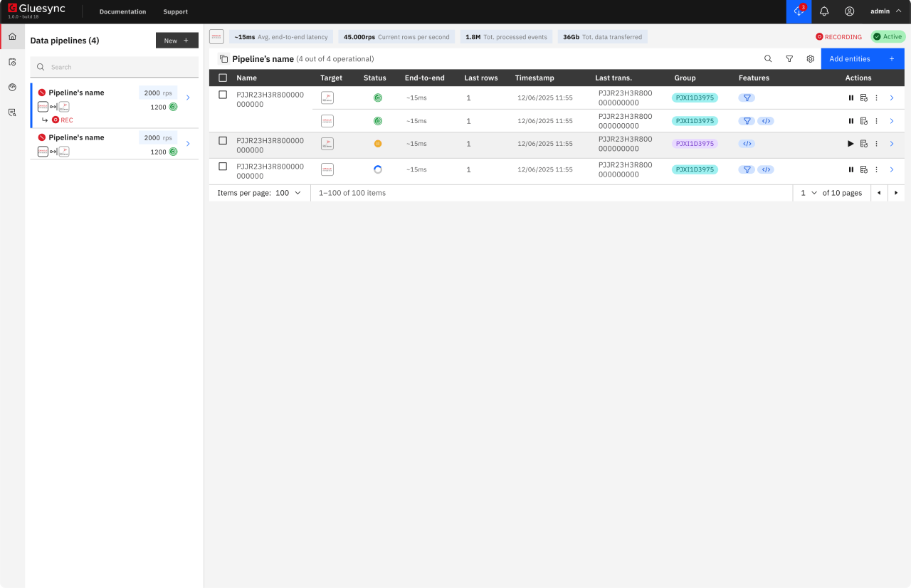Image resolution: width=911 pixels, height=588 pixels.
Task: Open the page number dropdown
Action: (x=809, y=193)
